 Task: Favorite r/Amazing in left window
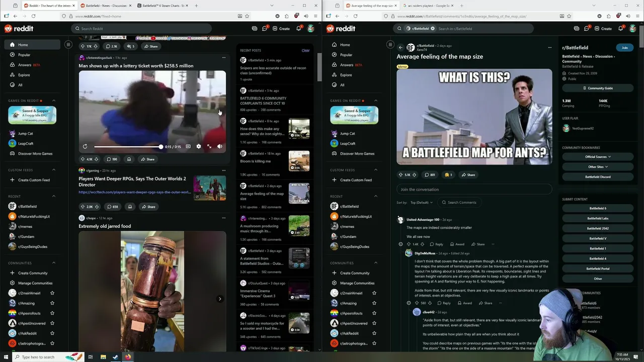coord(52,303)
